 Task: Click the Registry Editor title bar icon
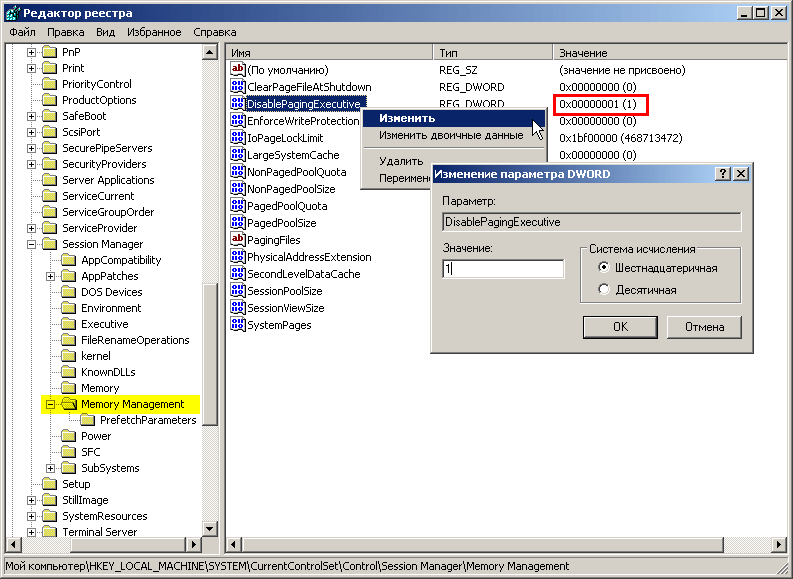pos(12,12)
